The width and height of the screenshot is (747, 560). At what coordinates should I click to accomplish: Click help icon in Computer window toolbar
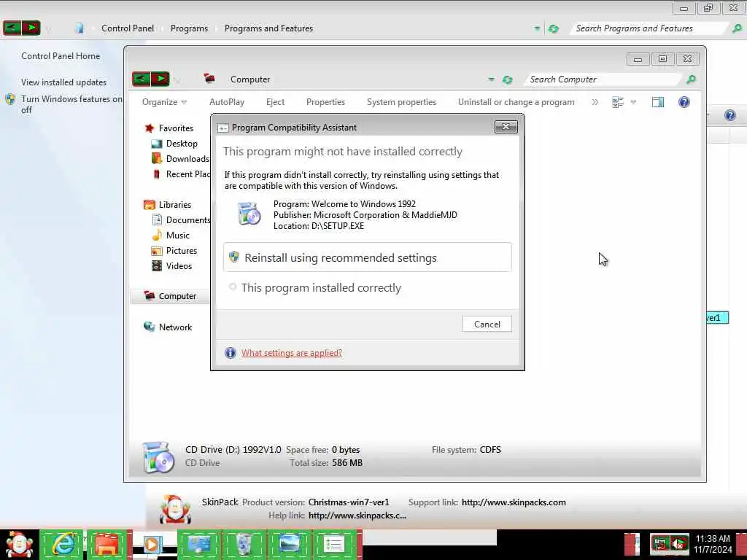[684, 102]
